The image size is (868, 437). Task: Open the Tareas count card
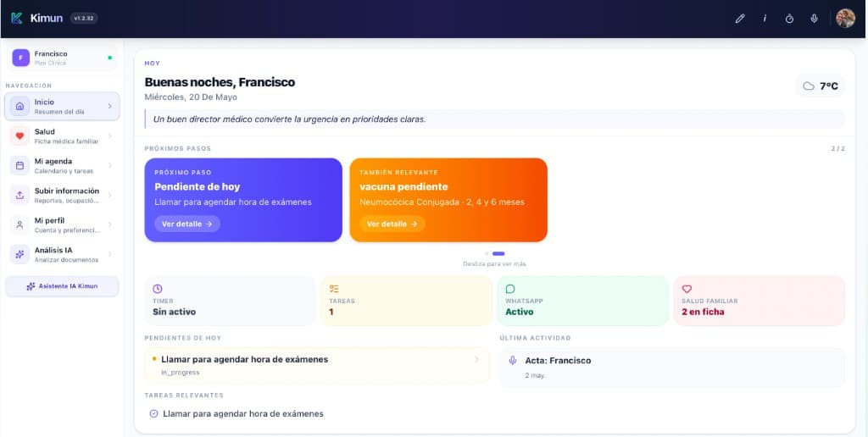(x=406, y=301)
